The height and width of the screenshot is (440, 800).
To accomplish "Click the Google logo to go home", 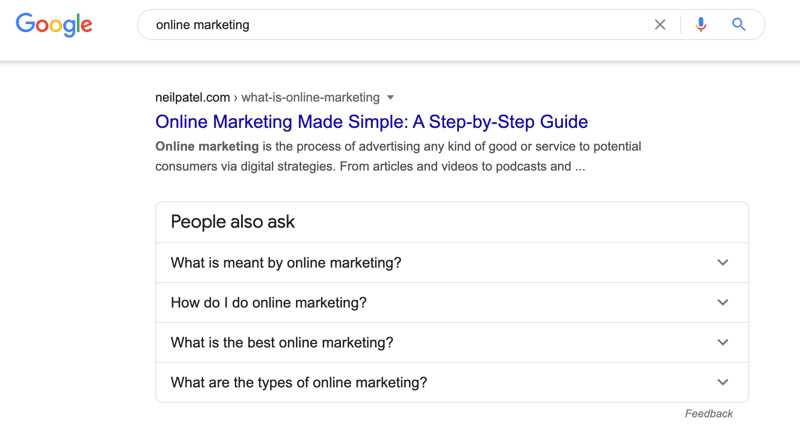I will tap(54, 25).
